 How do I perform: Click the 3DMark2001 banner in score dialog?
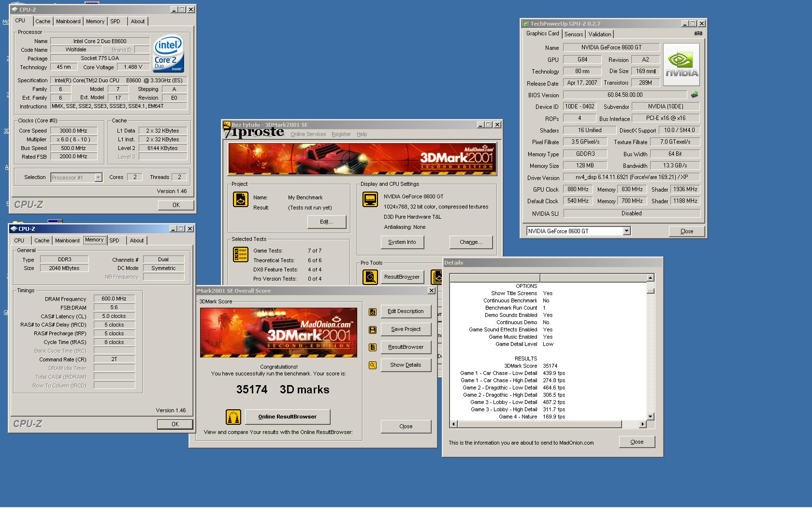(278, 332)
